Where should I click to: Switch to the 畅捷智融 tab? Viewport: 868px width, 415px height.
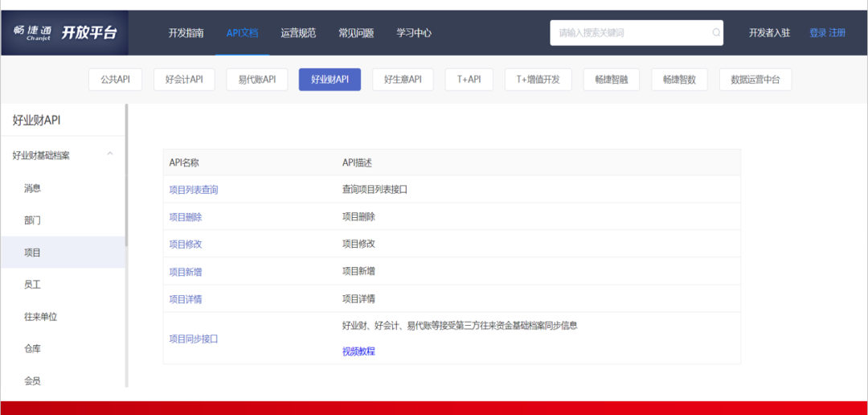coord(612,80)
